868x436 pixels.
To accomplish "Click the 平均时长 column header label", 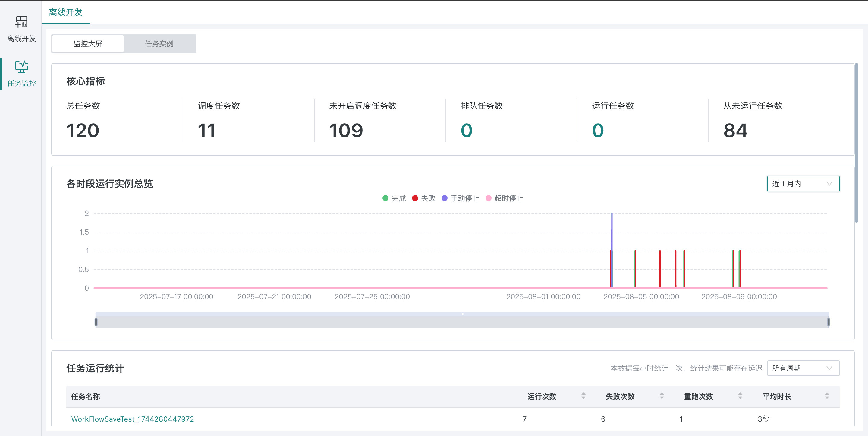I will [x=777, y=397].
